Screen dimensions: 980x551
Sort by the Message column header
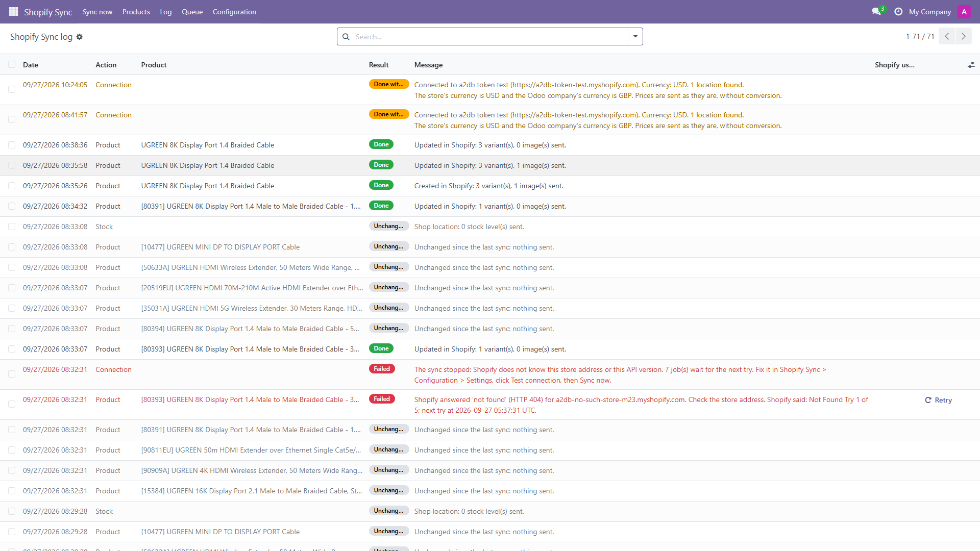428,65
